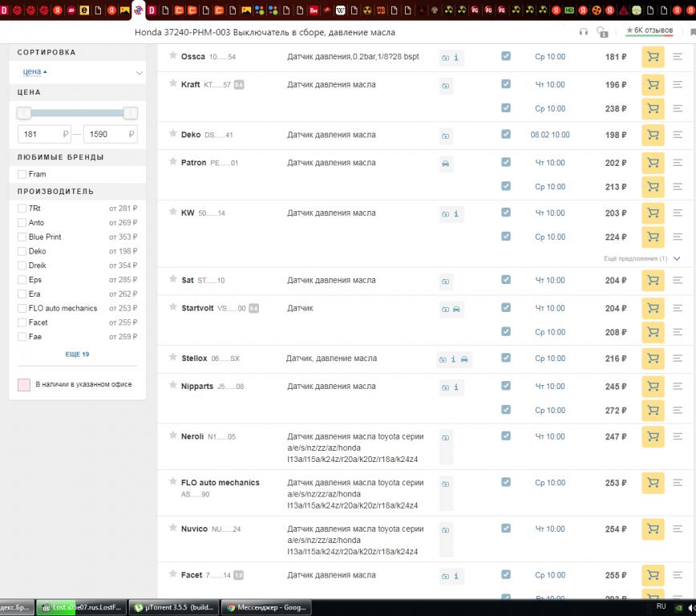Open the photo icon in Kraft row
Viewport: 696px width, 616px height.
tap(445, 86)
